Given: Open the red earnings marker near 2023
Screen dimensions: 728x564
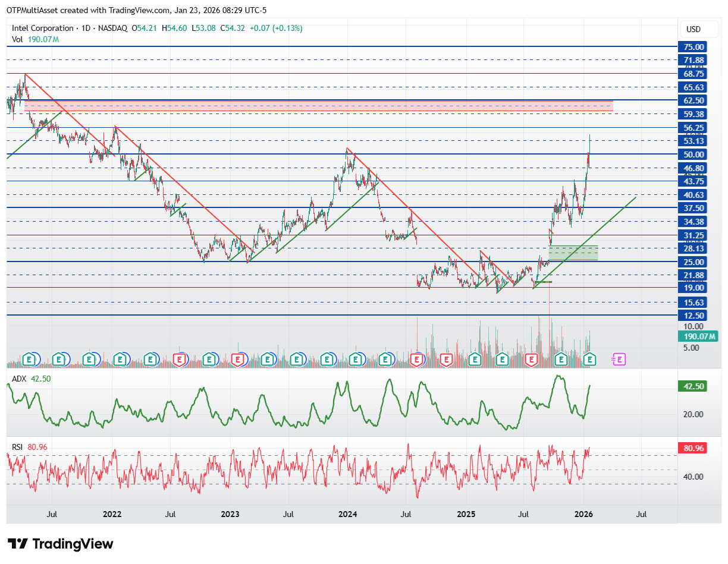Looking at the screenshot, I should click(x=238, y=359).
